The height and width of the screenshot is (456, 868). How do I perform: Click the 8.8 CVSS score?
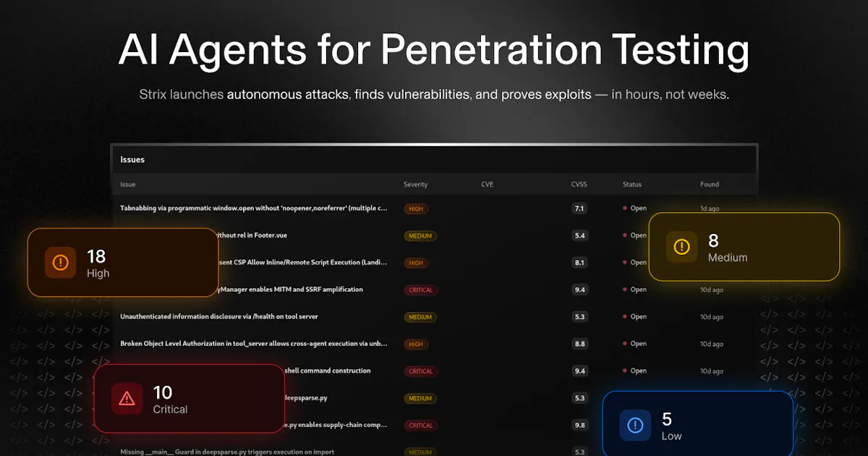pos(579,344)
